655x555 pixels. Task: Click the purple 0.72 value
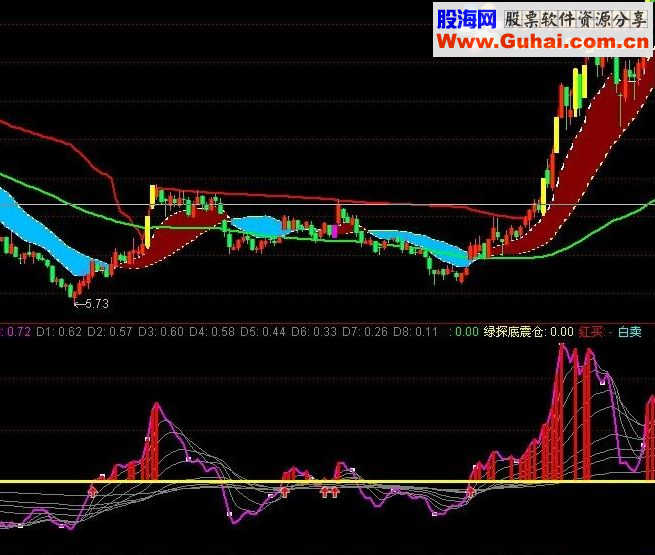[x=18, y=332]
